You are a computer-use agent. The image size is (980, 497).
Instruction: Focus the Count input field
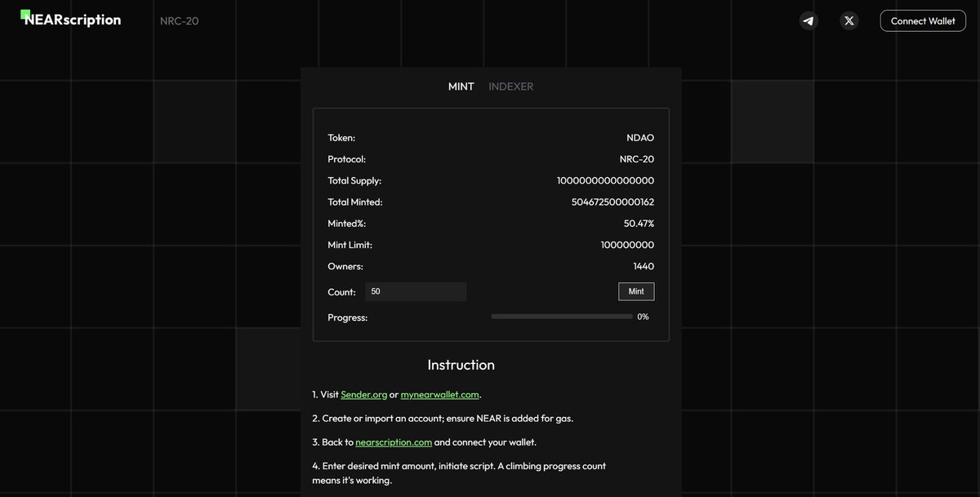[x=416, y=291]
